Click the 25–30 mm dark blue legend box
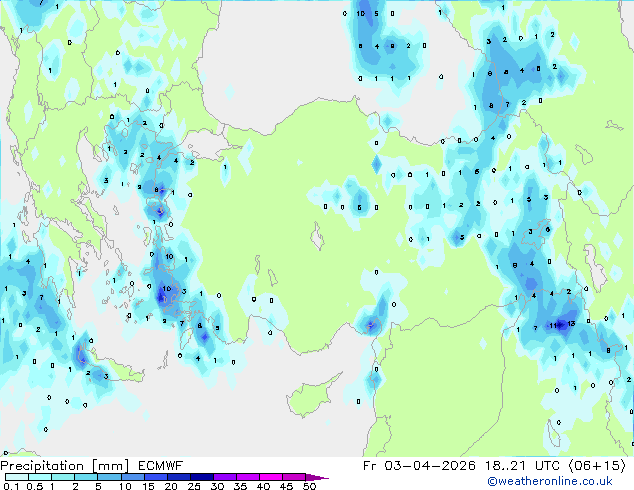The image size is (634, 490). (x=202, y=477)
